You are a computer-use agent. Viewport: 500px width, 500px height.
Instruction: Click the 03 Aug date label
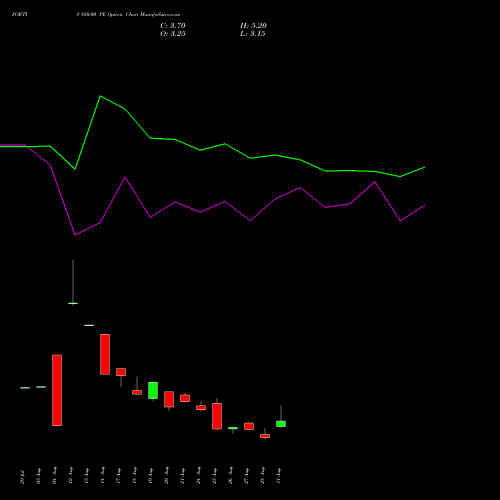[38, 476]
